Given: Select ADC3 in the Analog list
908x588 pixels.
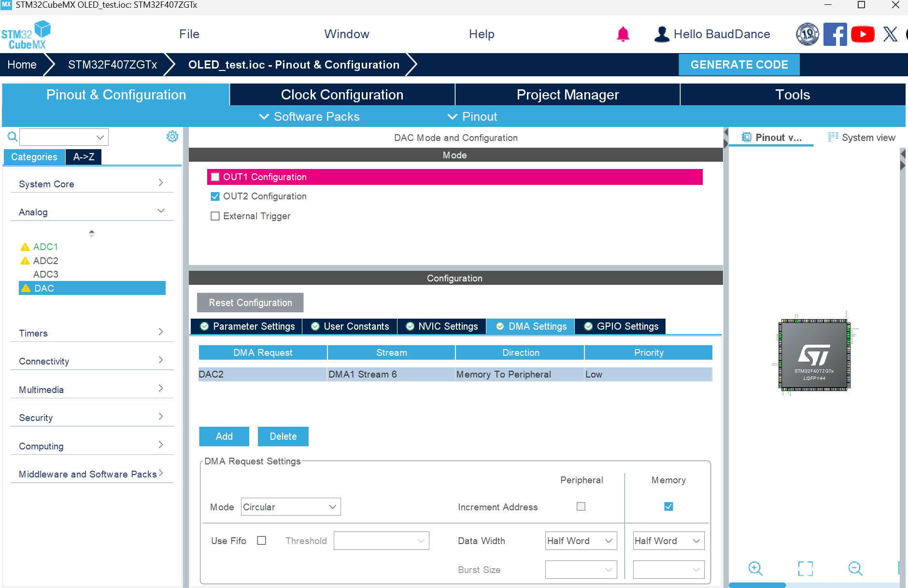Looking at the screenshot, I should click(x=45, y=275).
